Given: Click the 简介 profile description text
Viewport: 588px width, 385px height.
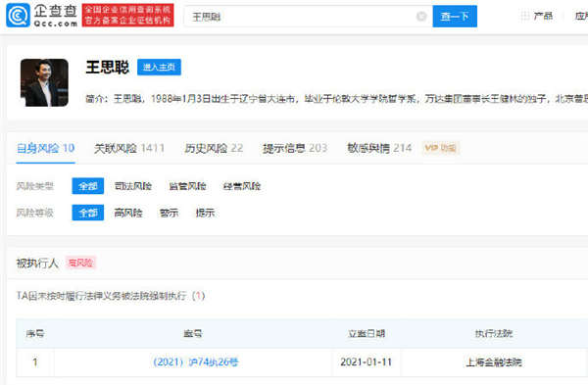Looking at the screenshot, I should (x=336, y=99).
